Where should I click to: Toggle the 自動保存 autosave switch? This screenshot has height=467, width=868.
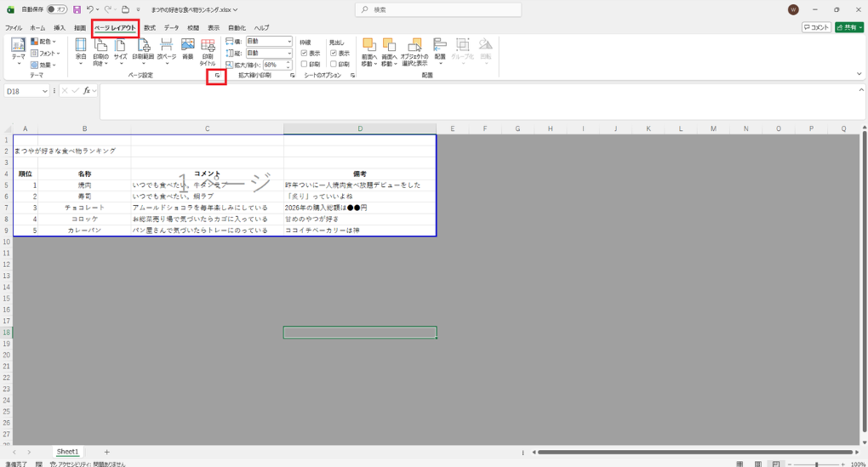point(56,9)
